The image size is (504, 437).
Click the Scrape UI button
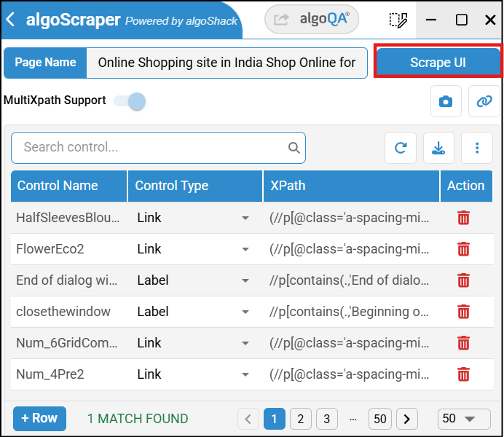tap(438, 63)
